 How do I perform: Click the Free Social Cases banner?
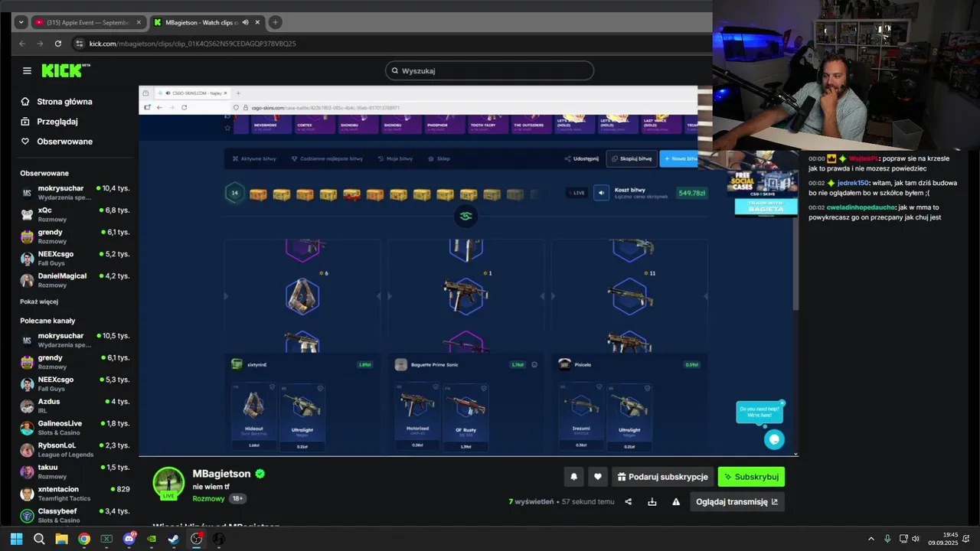761,184
